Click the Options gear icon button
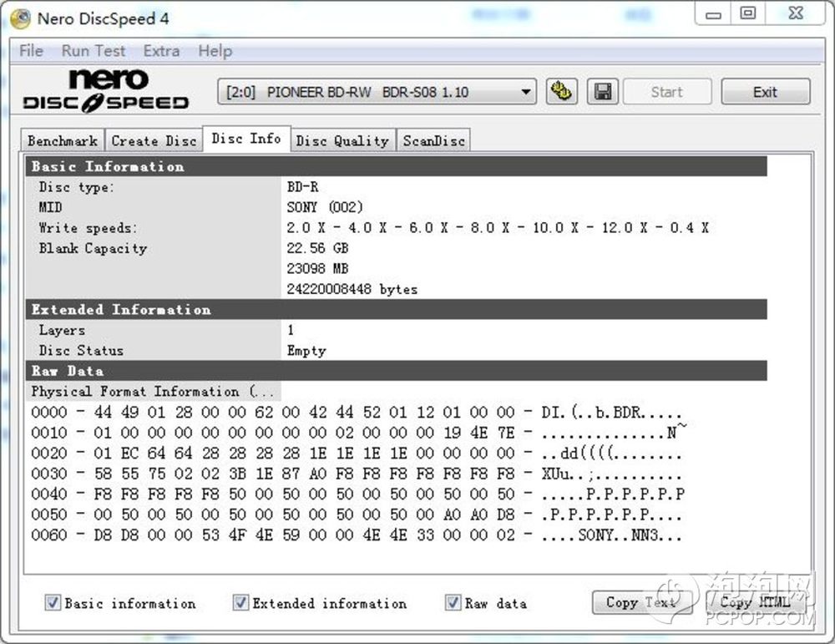The width and height of the screenshot is (835, 644). click(x=561, y=92)
